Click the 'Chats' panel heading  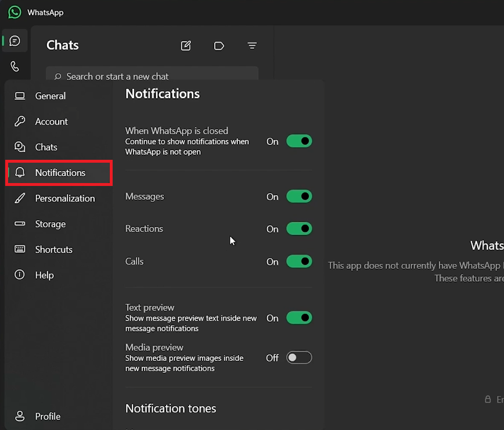click(62, 45)
